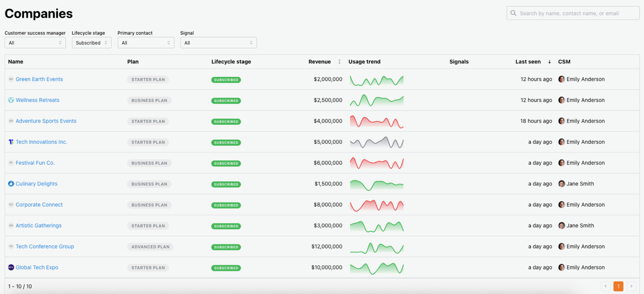Open the Customer success manager dropdown

(x=35, y=43)
